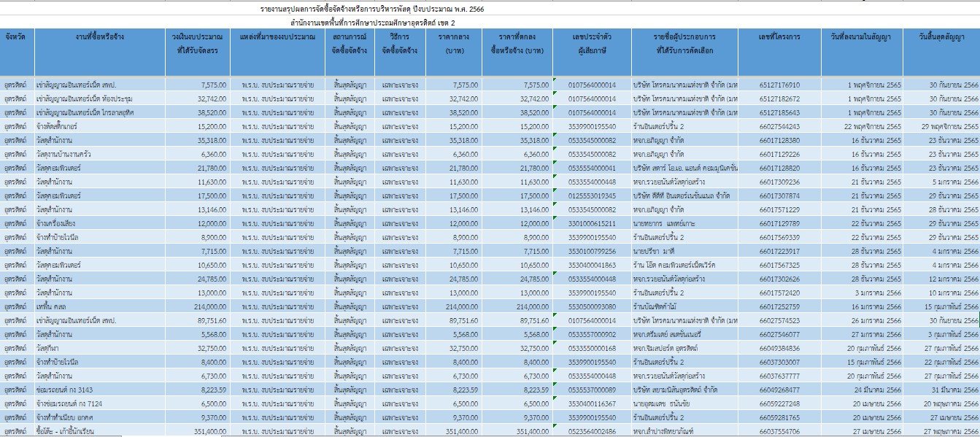The height and width of the screenshot is (437, 980).
Task: Select tax ID cell 3301000615211
Action: [592, 223]
